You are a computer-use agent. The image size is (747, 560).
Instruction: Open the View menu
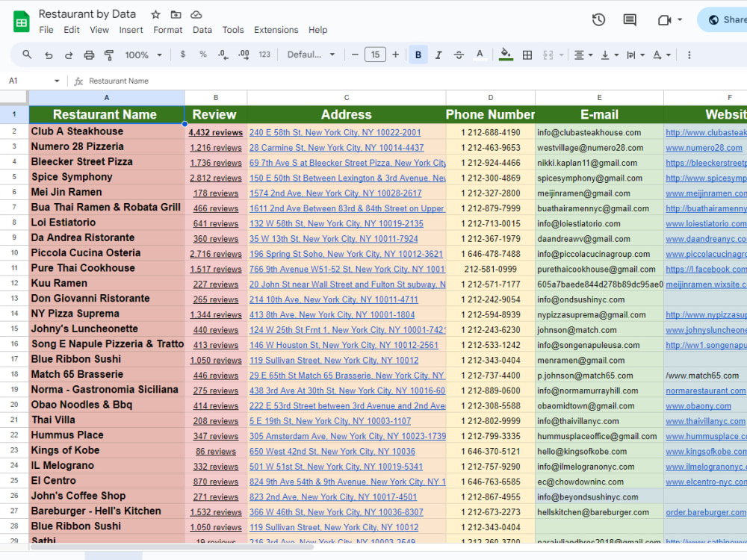tap(99, 30)
